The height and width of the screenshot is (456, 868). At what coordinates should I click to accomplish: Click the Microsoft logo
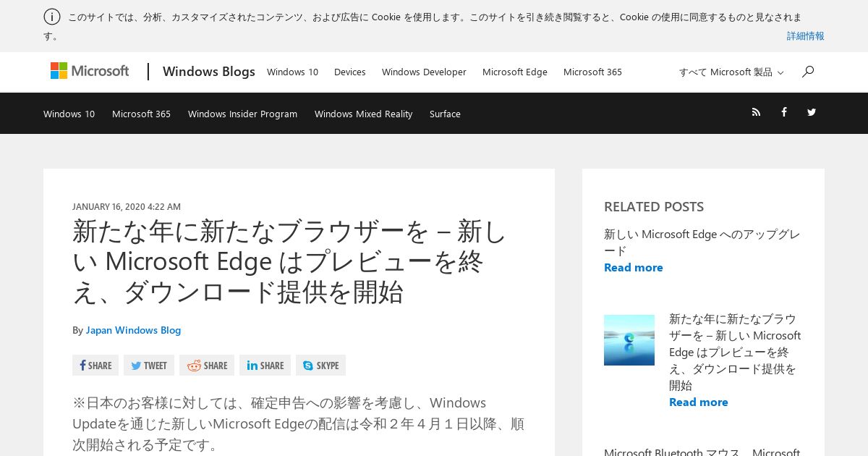[x=90, y=71]
